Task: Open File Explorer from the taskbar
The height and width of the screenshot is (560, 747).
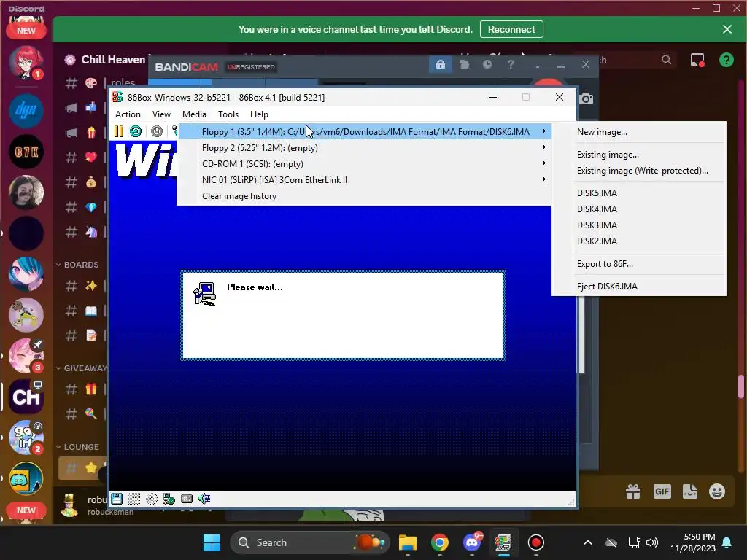Action: (408, 542)
